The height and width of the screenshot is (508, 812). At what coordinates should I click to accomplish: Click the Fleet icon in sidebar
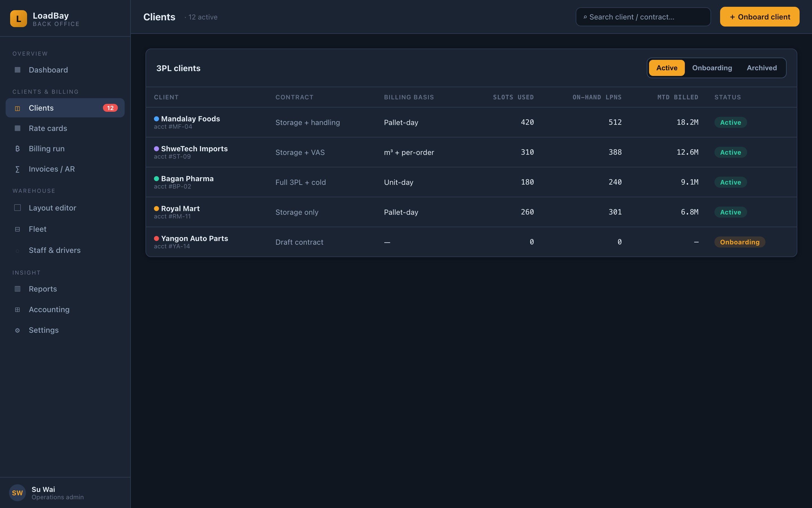point(17,229)
